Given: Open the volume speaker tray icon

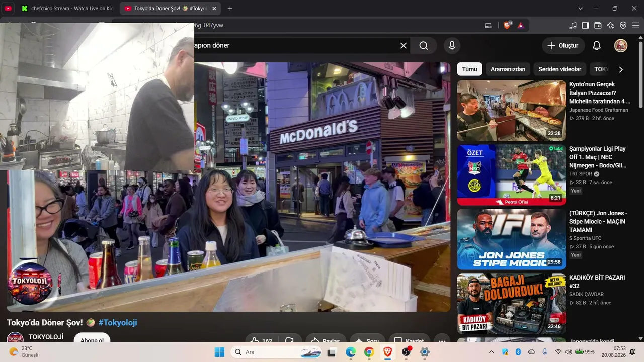Looking at the screenshot, I should [569, 352].
